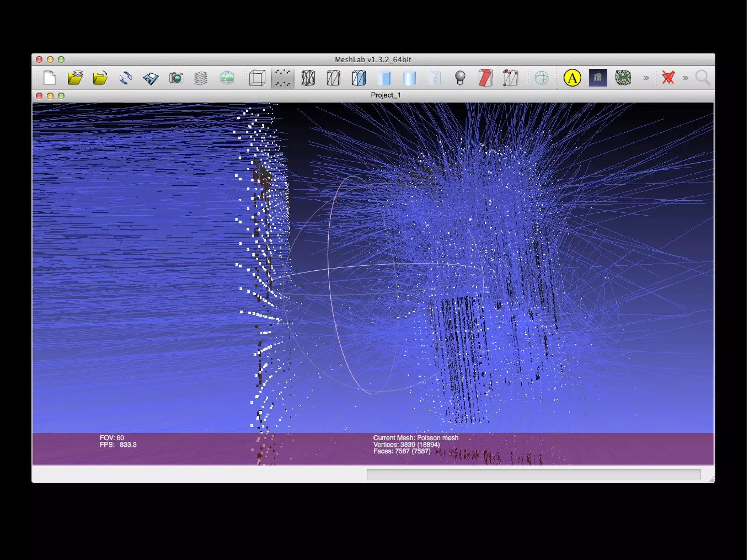This screenshot has height=560, width=747.
Task: Save mesh using floppy disk icon
Action: tap(151, 78)
